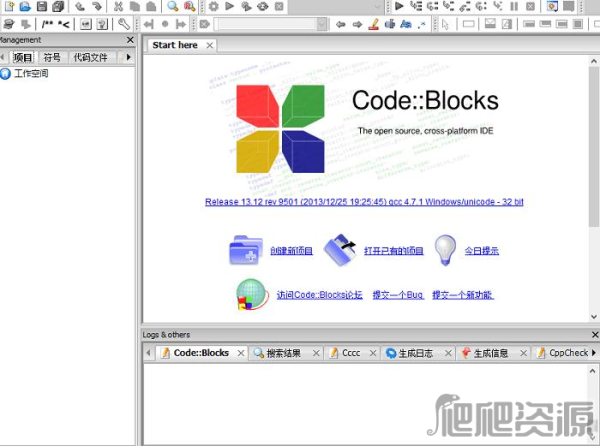
Task: Click the Rebuild icon
Action: 263,6
